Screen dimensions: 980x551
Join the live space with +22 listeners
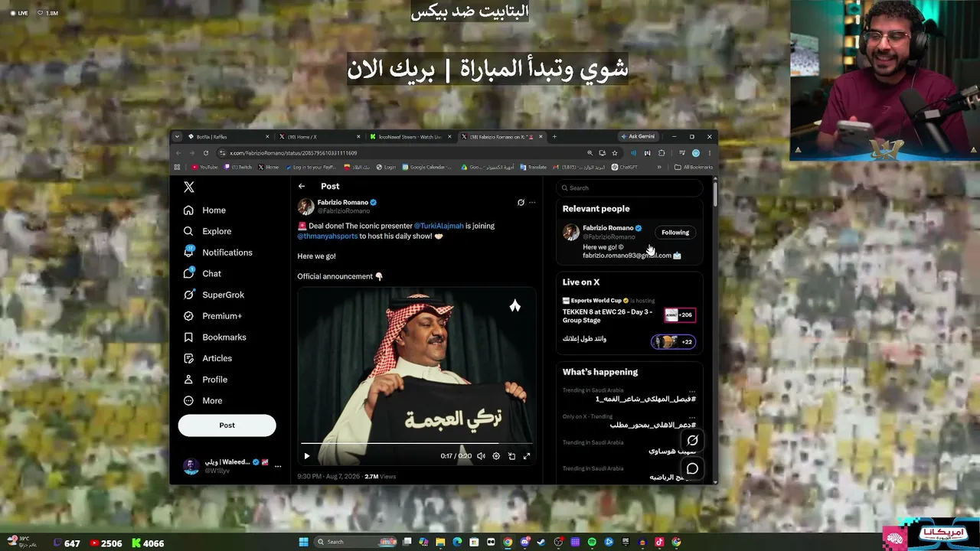tap(674, 342)
